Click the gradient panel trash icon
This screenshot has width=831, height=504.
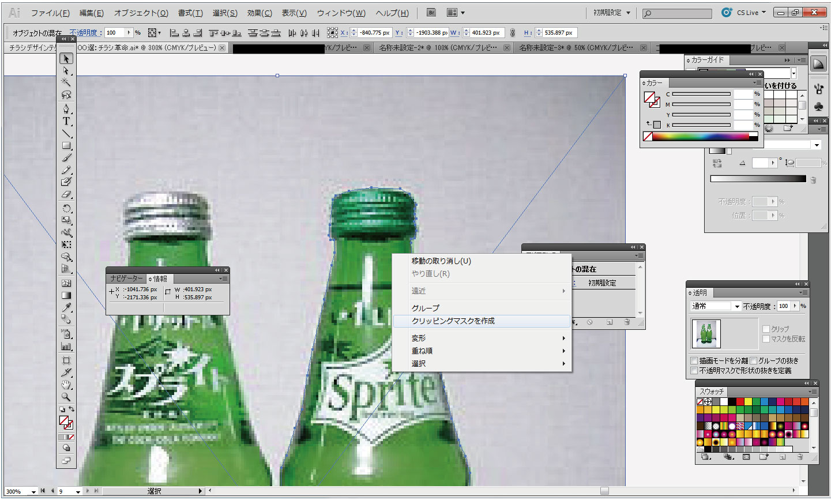click(813, 180)
